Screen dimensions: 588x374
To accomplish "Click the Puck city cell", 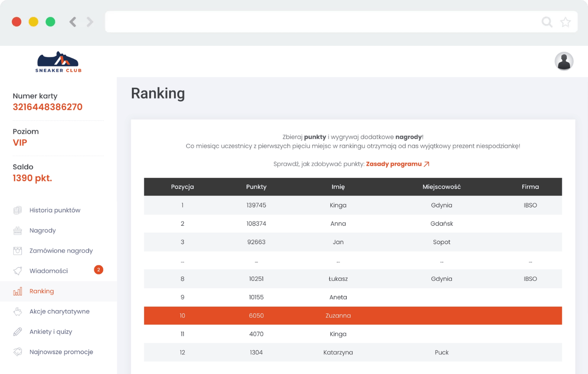I will pyautogui.click(x=441, y=353).
